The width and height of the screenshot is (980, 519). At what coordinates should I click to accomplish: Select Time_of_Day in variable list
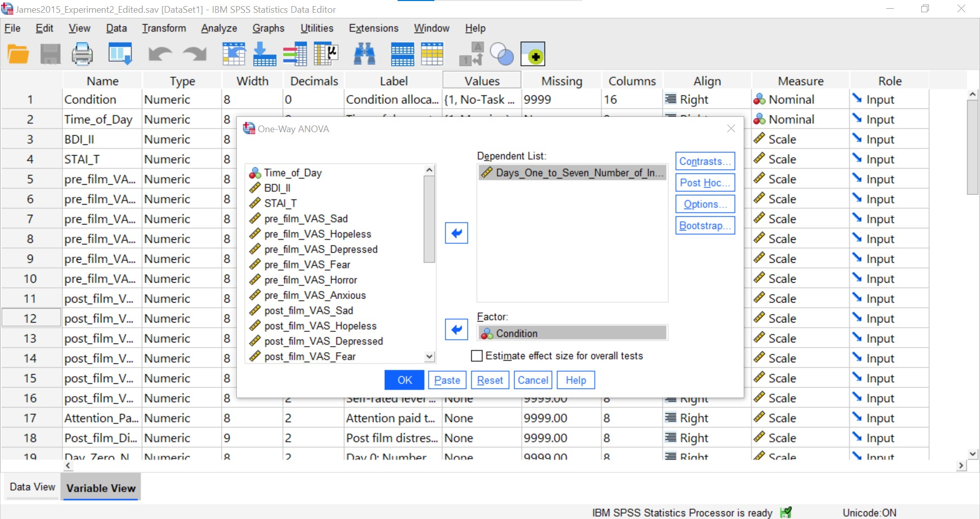tap(293, 173)
